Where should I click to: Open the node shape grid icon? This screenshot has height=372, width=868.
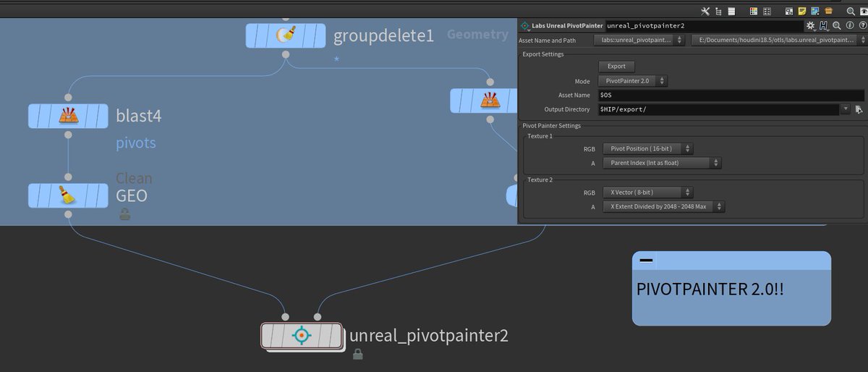(x=767, y=11)
